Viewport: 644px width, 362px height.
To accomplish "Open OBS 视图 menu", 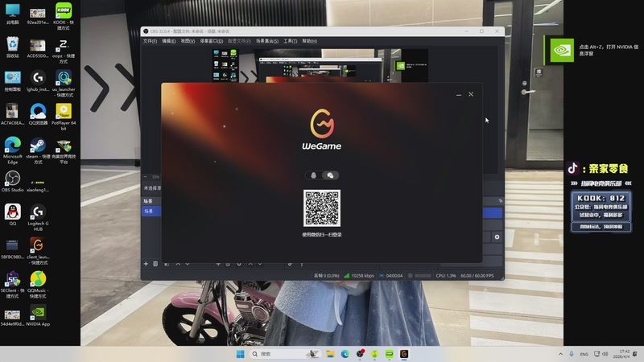I will 188,41.
